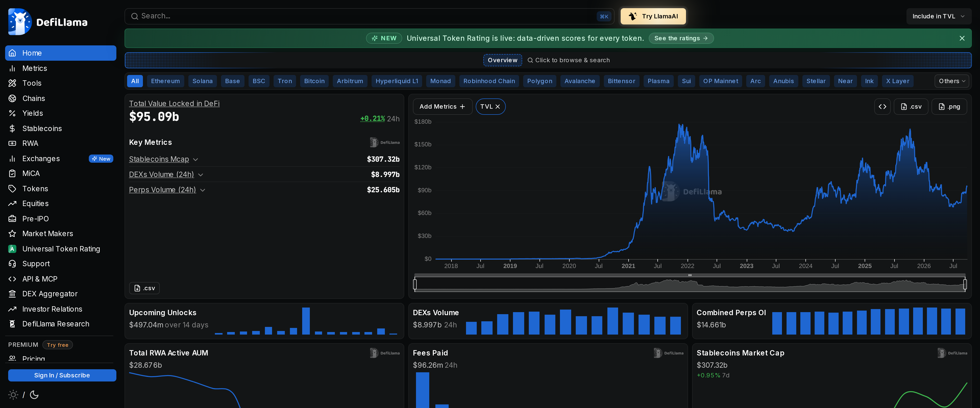Remove the TVL metric chip
This screenshot has height=408, width=980.
tap(498, 107)
